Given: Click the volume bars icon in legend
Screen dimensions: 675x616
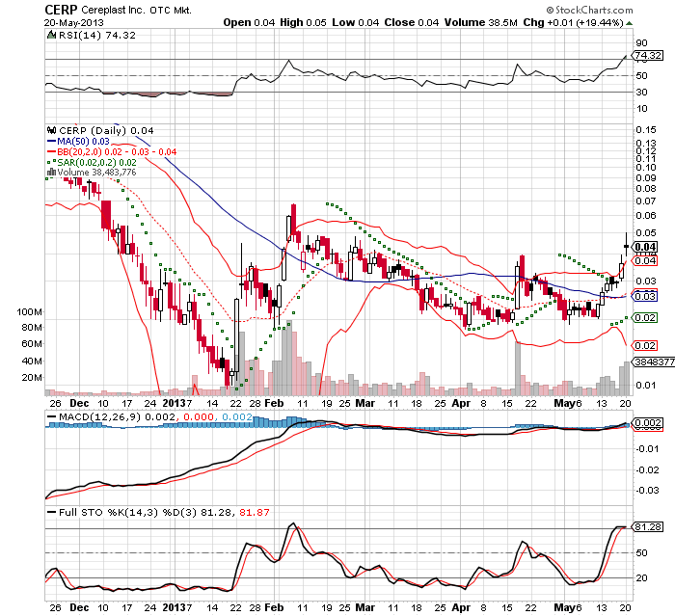Looking at the screenshot, I should click(51, 172).
